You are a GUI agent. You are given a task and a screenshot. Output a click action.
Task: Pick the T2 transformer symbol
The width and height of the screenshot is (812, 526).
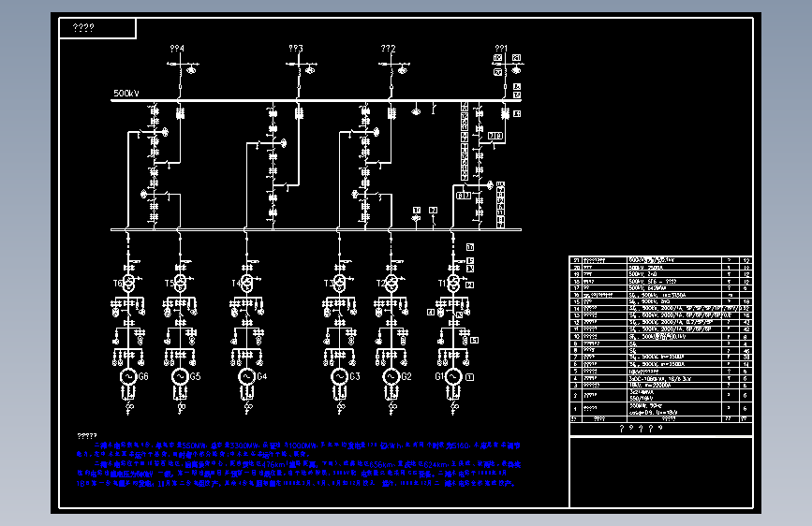click(x=391, y=284)
